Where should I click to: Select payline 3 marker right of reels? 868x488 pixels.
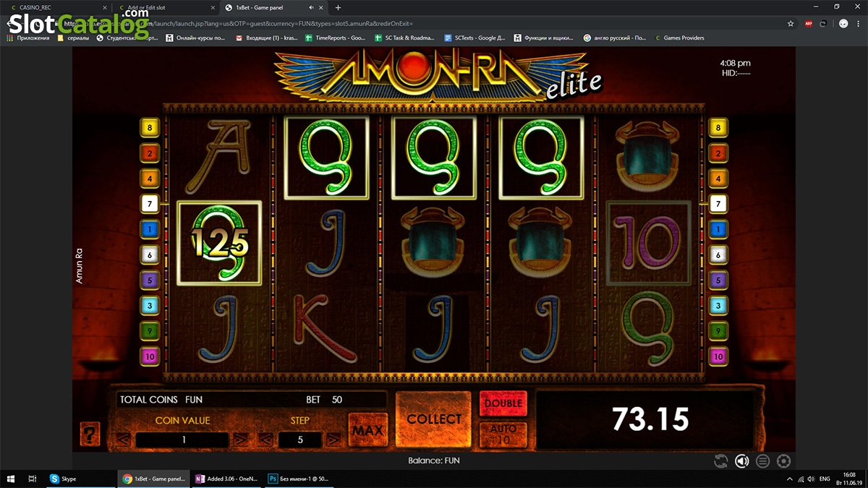tap(718, 306)
